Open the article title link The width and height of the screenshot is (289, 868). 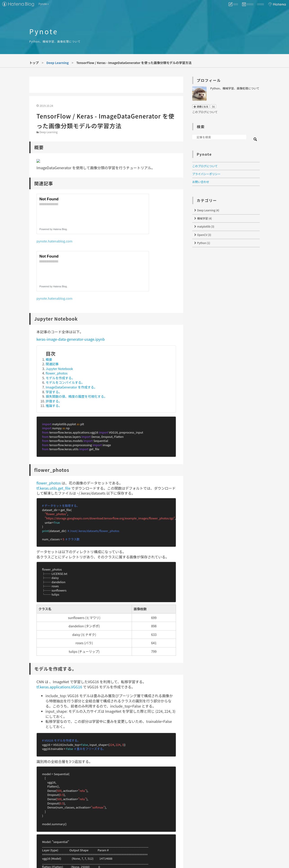pos(105,121)
